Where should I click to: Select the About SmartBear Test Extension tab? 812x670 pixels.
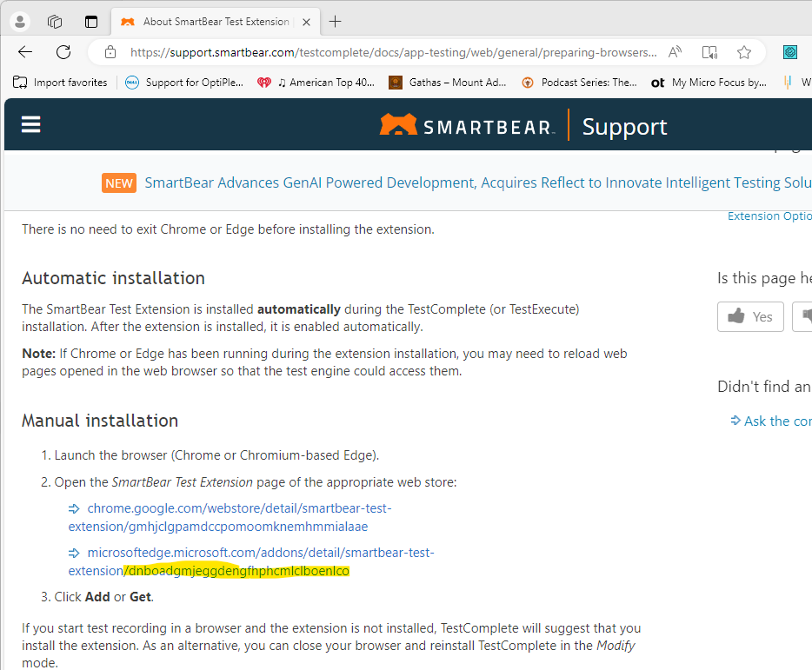pos(216,22)
